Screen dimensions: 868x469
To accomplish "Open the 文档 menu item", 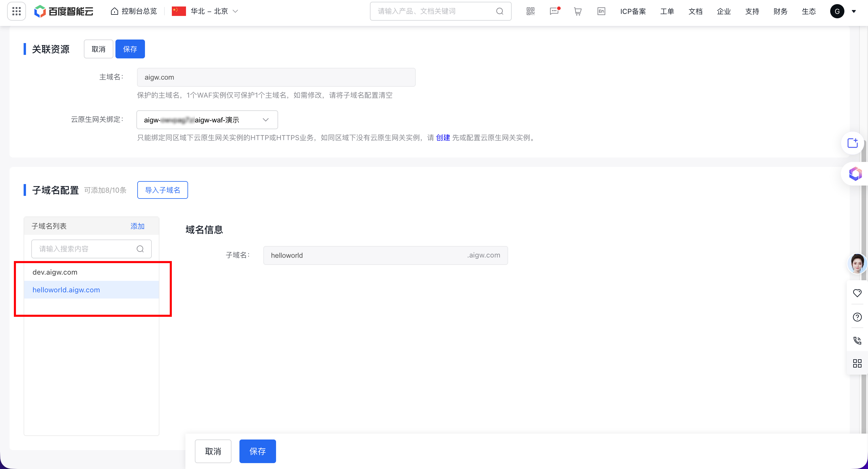I will [x=695, y=12].
